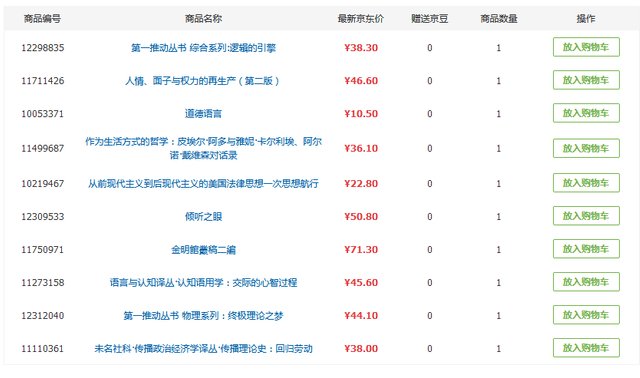Click price ¥22.80
This screenshot has height=378, width=640.
pyautogui.click(x=361, y=184)
